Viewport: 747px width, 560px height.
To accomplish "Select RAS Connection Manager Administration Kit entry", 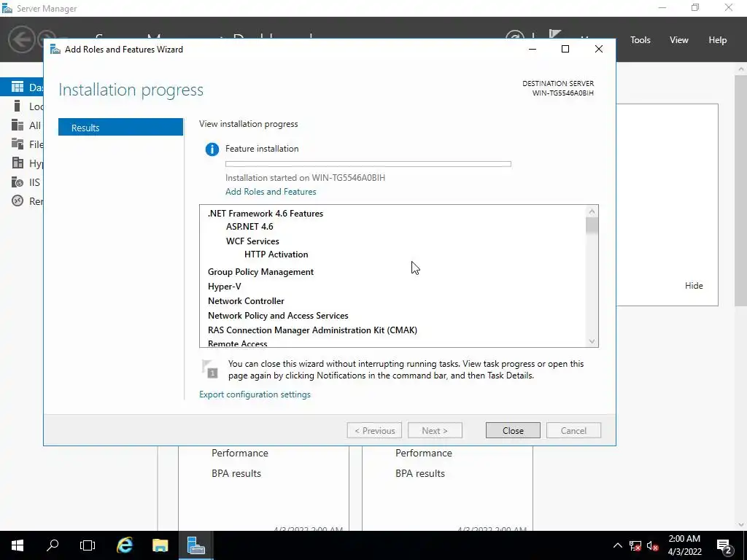I will tap(312, 330).
